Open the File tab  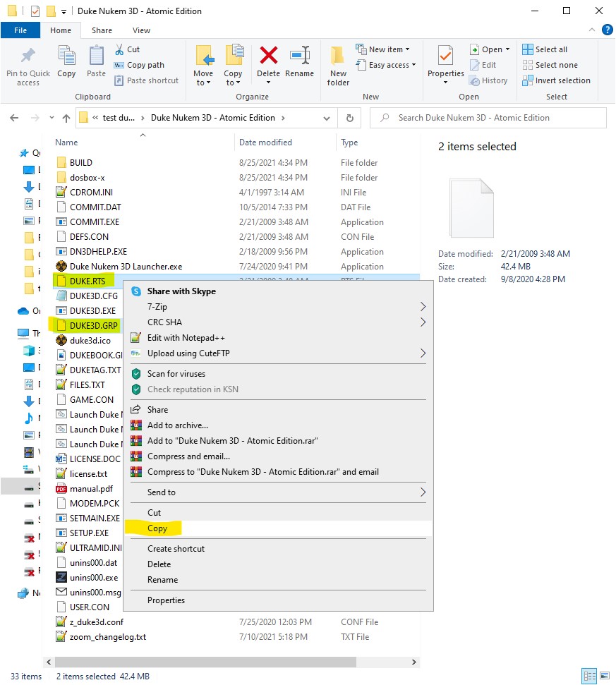(20, 30)
